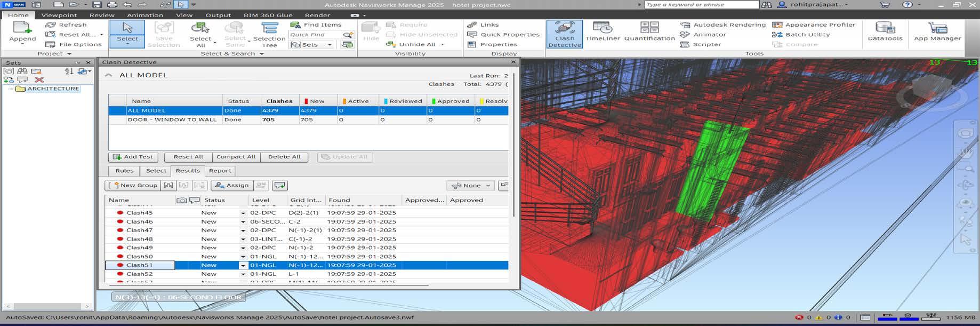Open the TimeLiner tool
The width and height of the screenshot is (980, 326).
pyautogui.click(x=603, y=32)
